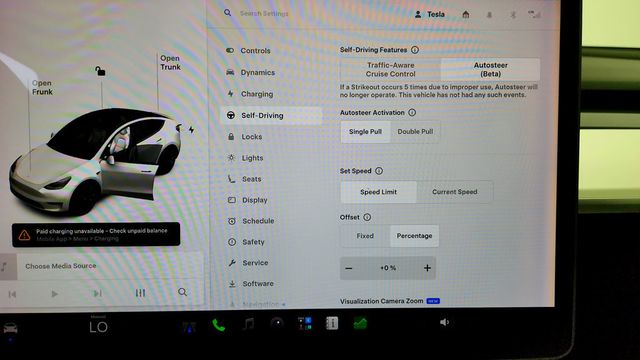640x360 pixels.
Task: Tap the unlock padlock icon above car
Action: point(100,71)
